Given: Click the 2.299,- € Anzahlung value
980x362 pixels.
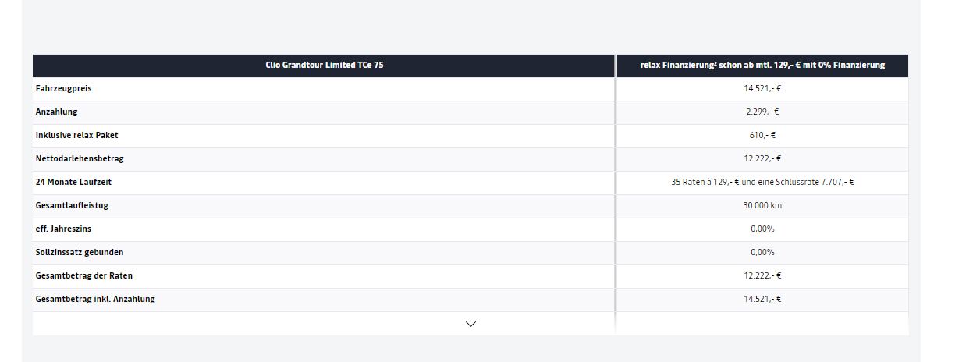Looking at the screenshot, I should (762, 112).
